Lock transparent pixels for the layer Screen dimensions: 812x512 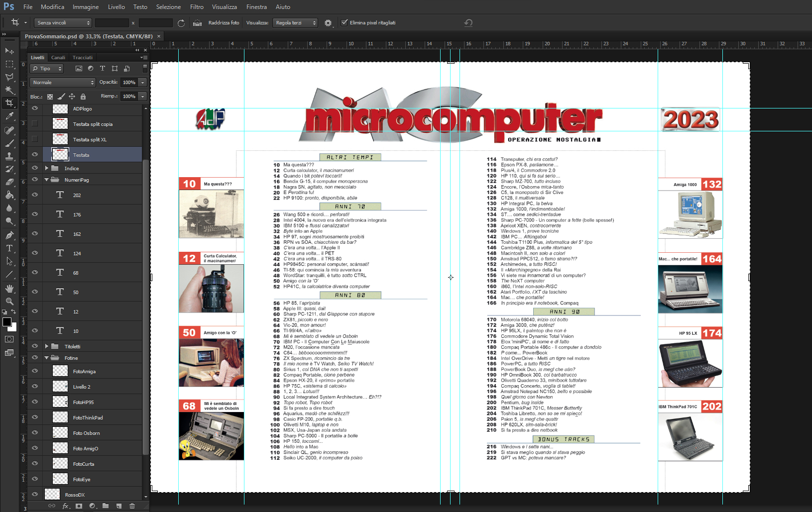(50, 97)
